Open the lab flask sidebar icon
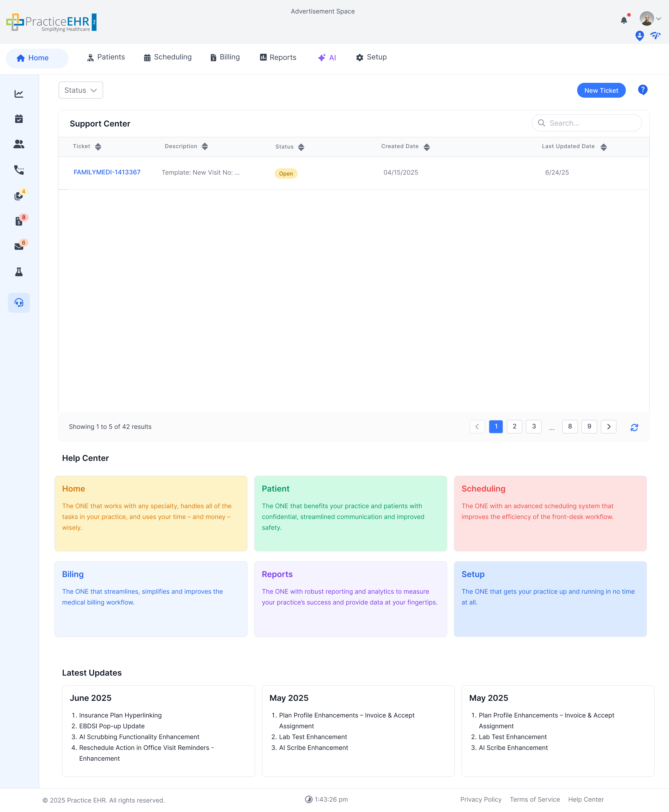Viewport: 669px width, 812px height. 19,272
